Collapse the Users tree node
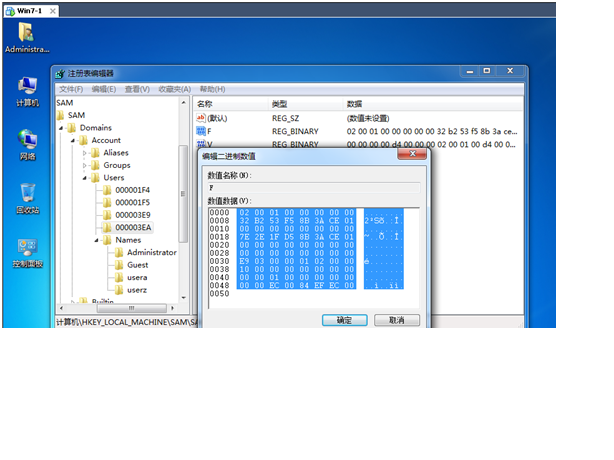 [x=85, y=178]
